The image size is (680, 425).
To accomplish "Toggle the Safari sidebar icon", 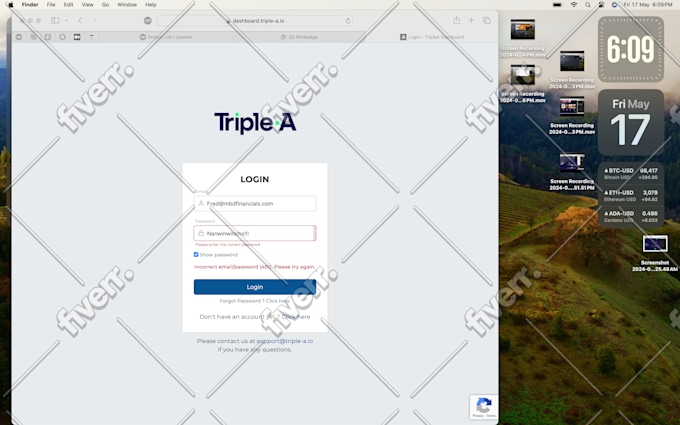I will point(55,20).
